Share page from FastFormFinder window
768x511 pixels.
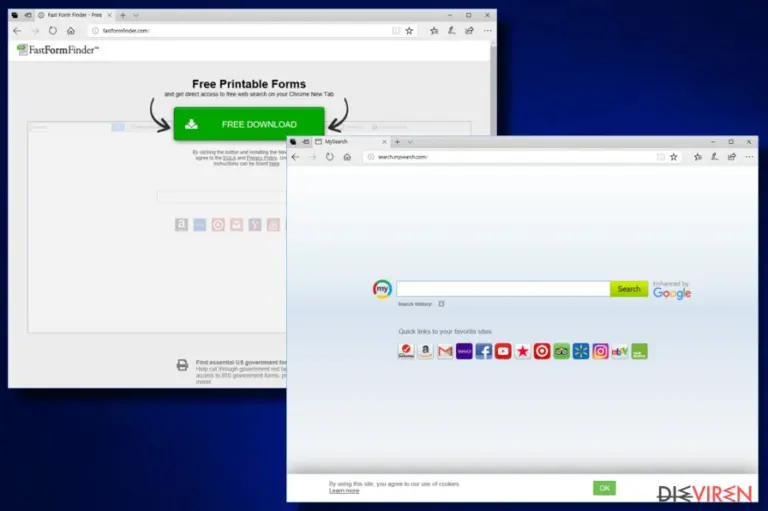coord(469,30)
